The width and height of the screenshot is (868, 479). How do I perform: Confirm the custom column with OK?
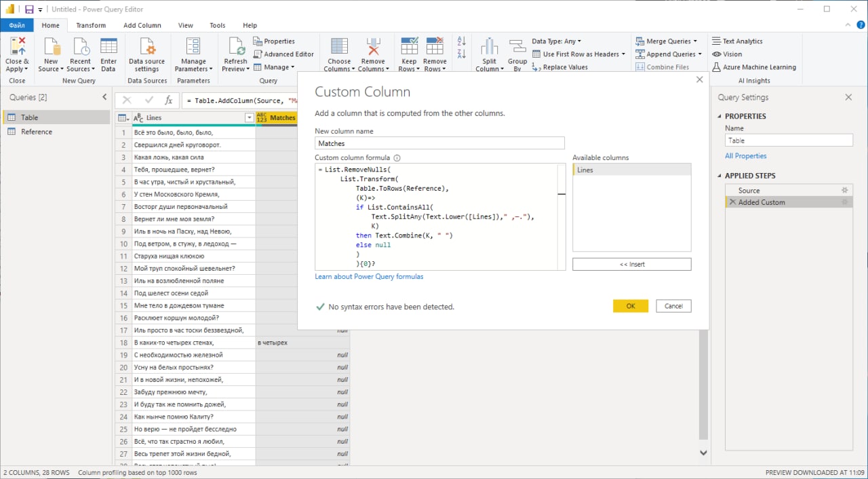pos(631,306)
